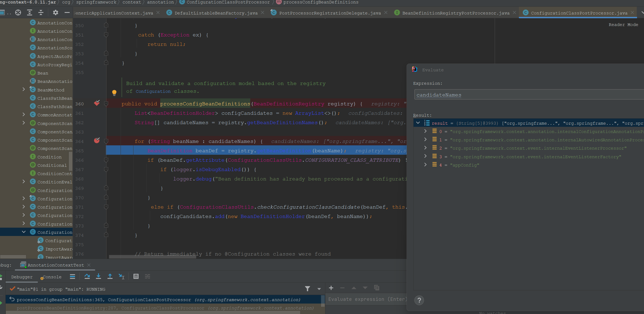644x314 pixels.
Task: Switch to DefaultListableBeanFactory.java tab
Action: pyautogui.click(x=216, y=13)
